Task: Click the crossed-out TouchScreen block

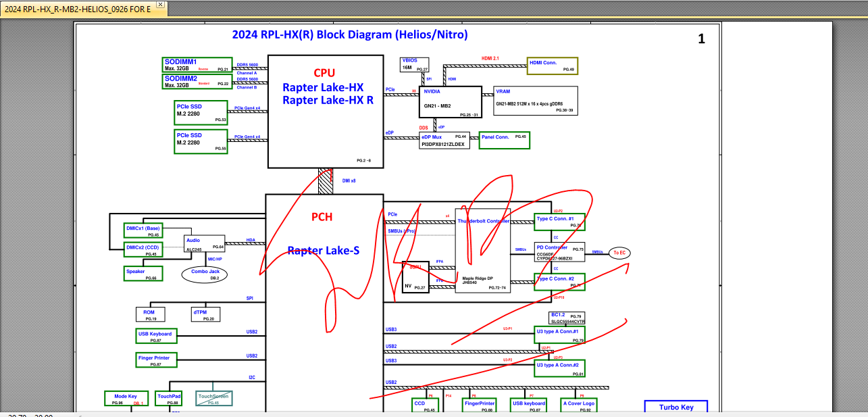Action: [x=214, y=399]
